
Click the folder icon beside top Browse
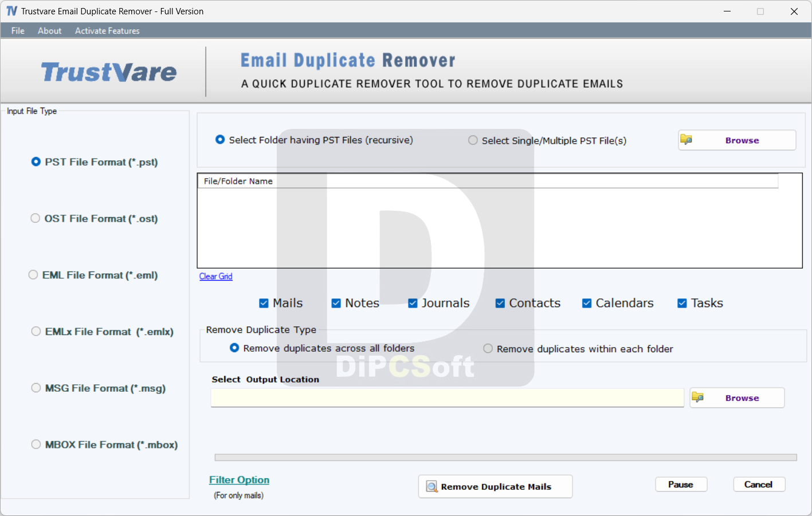tap(686, 140)
